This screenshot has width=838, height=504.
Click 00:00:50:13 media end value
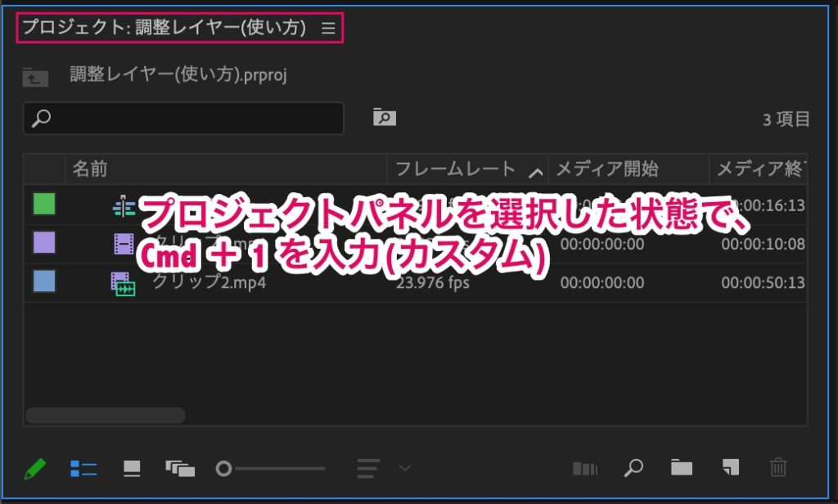764,283
